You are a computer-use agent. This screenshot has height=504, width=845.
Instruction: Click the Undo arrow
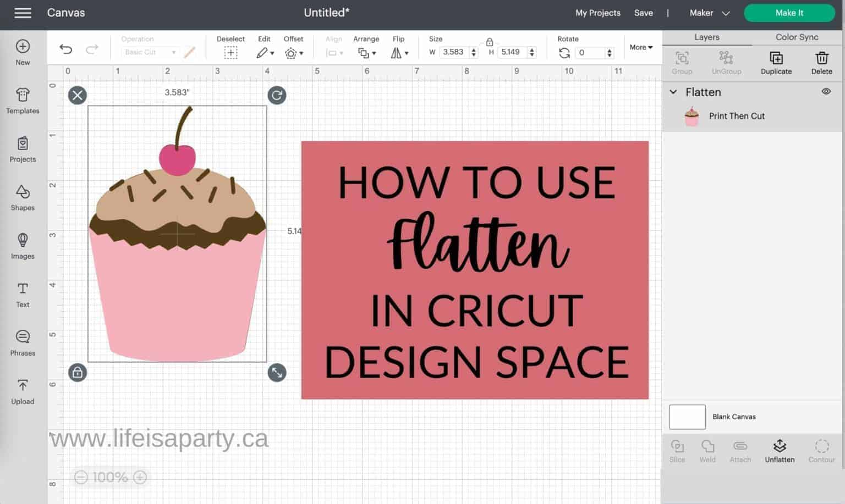coord(66,49)
